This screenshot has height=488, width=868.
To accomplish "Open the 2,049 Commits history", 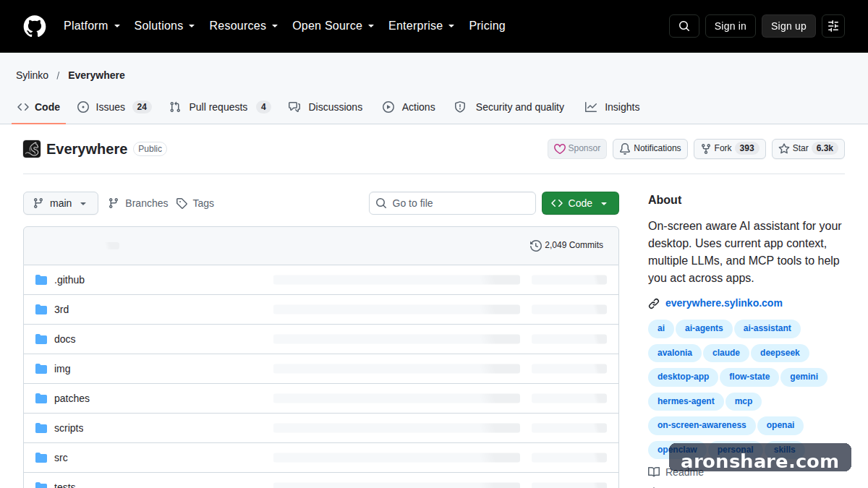I will click(567, 245).
